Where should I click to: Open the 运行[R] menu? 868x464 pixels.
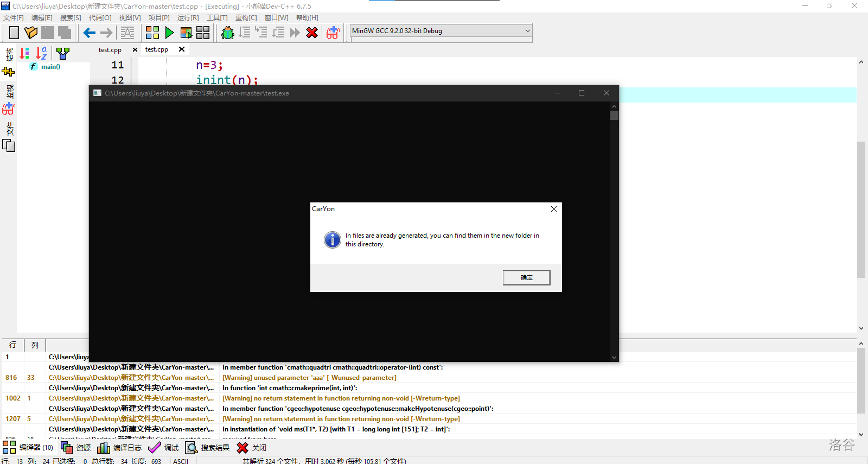point(188,18)
